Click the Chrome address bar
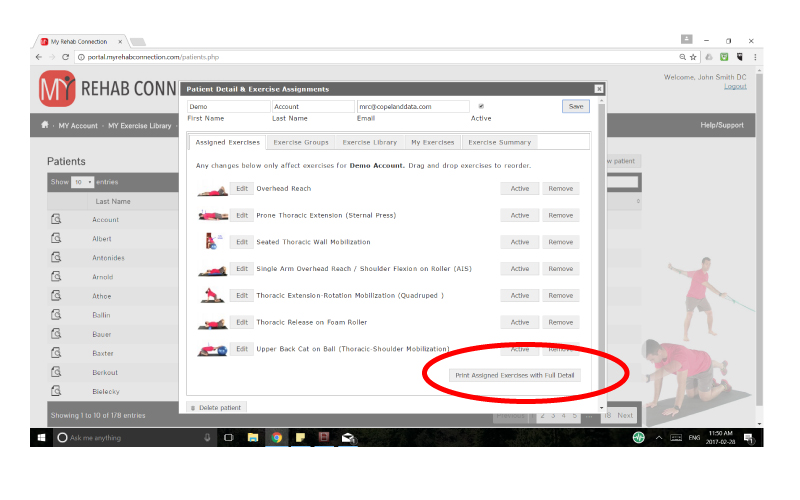 pyautogui.click(x=378, y=57)
